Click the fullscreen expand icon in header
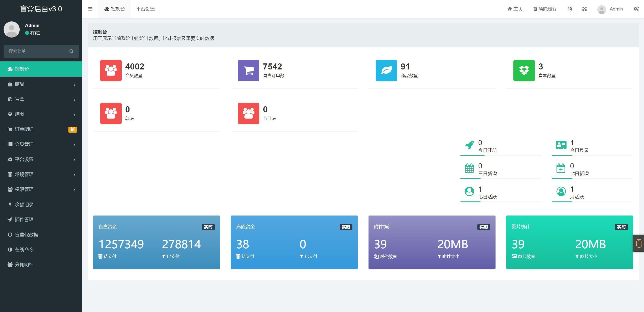Image resolution: width=644 pixels, height=312 pixels. point(584,9)
